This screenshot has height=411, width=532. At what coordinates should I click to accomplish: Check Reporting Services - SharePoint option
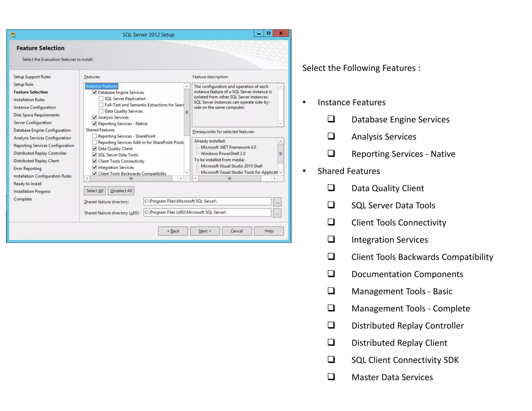[95, 136]
